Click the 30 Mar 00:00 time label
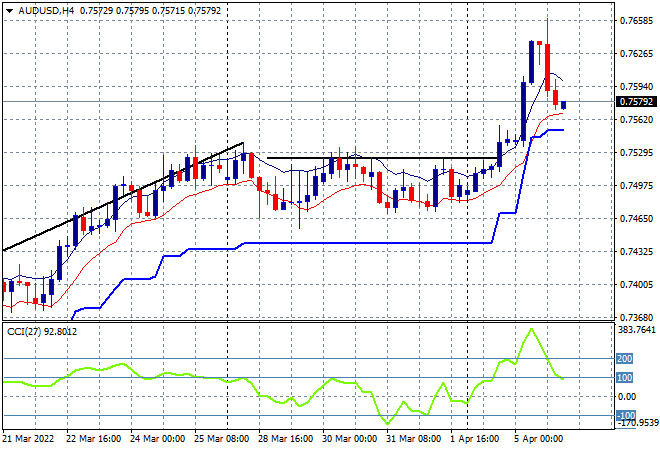 tap(349, 439)
